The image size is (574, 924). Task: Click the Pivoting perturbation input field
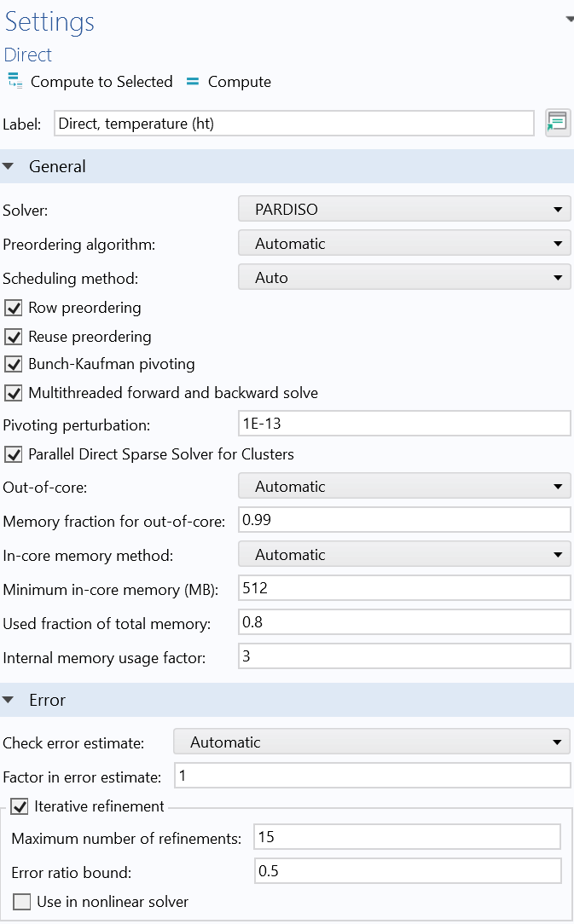(x=404, y=424)
